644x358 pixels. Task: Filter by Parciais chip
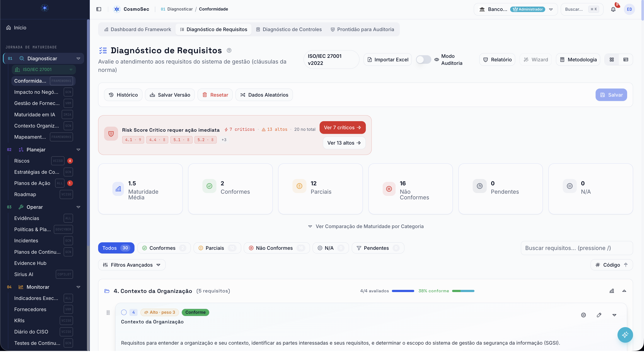click(x=217, y=248)
